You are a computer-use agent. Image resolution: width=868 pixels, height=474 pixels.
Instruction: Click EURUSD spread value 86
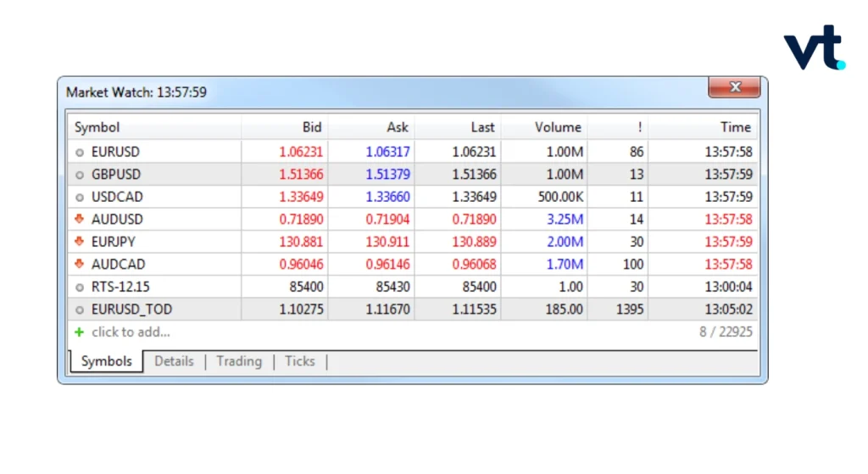636,152
